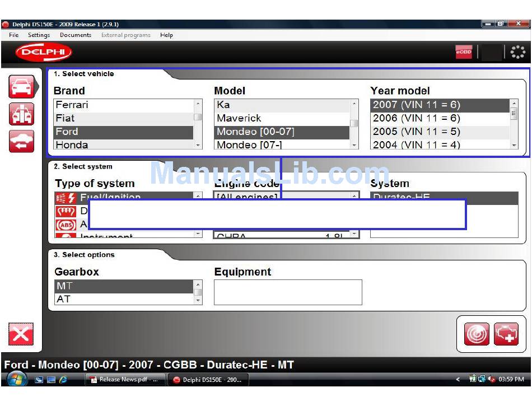Select Honda in Brand list
Image resolution: width=532 pixels, height=406 pixels.
pyautogui.click(x=124, y=145)
